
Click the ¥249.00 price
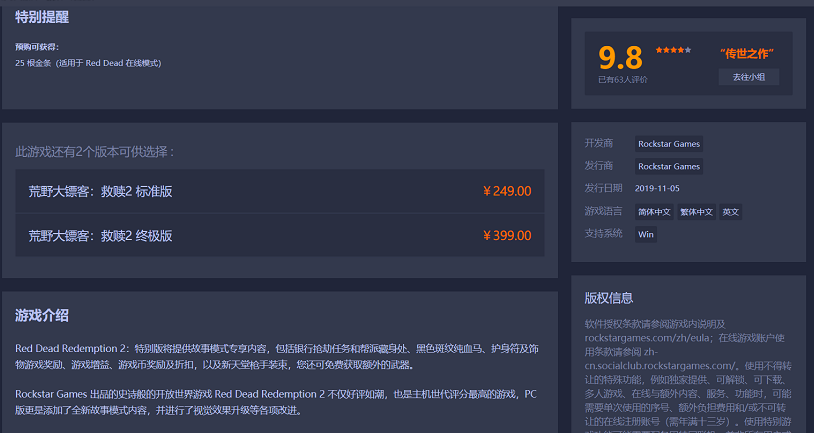[x=507, y=191]
